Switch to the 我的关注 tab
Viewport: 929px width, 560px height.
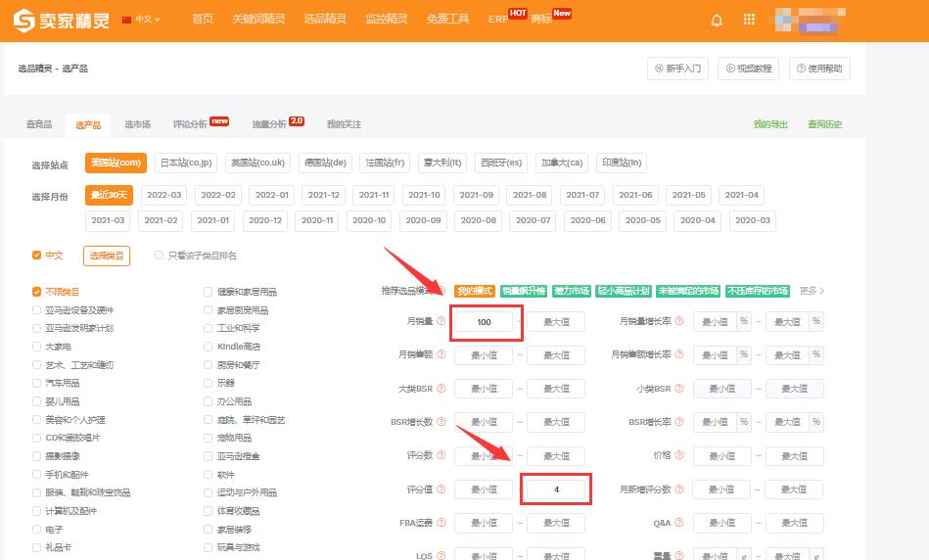point(344,124)
